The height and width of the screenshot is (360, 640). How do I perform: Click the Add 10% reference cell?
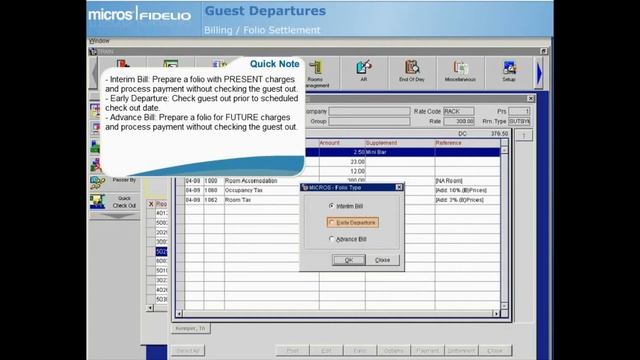coord(467,191)
